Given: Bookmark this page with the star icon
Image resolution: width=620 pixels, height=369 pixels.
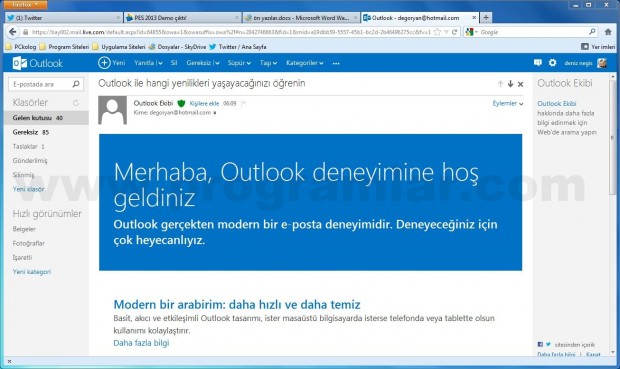Looking at the screenshot, I should click(437, 32).
